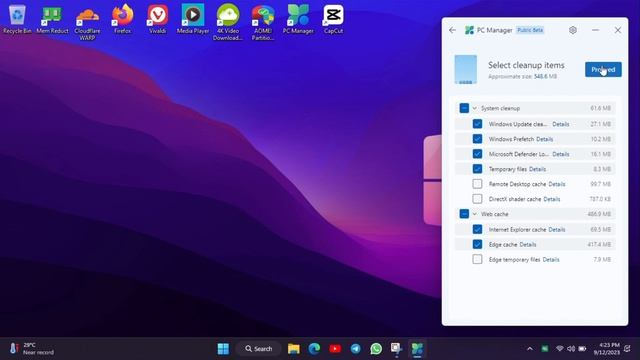Click the Proceed button
640x360 pixels.
tap(603, 69)
